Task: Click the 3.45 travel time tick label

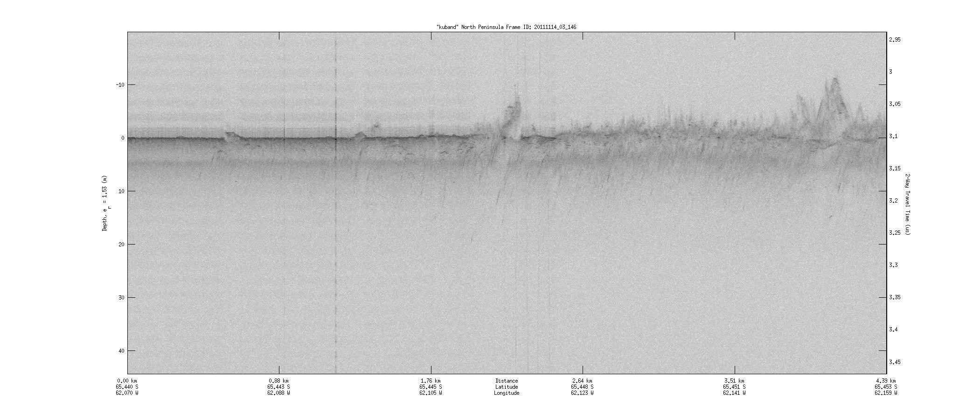Action: click(895, 362)
